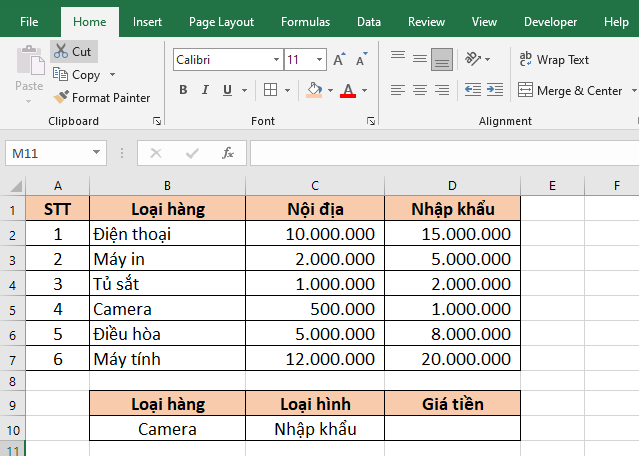
Task: Open the font size dropdown
Action: click(x=320, y=60)
